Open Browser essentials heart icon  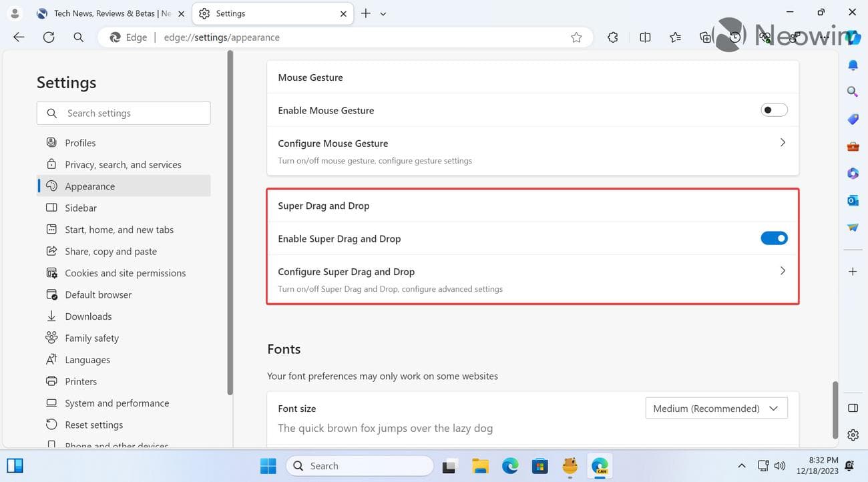[x=763, y=37]
